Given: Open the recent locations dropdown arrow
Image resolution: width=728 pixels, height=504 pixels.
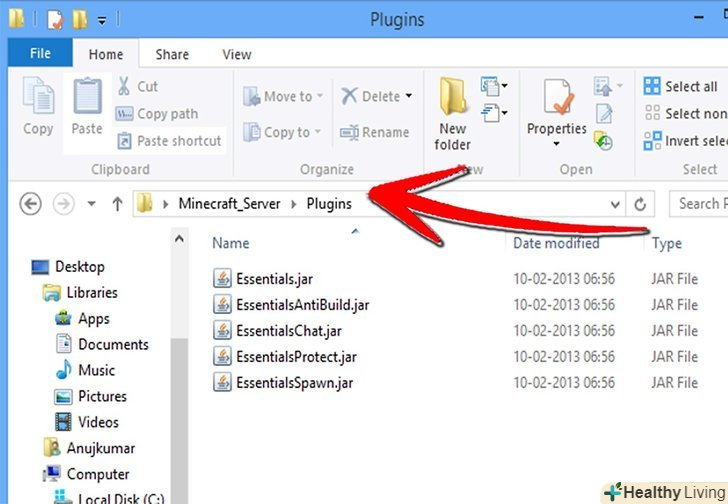Looking at the screenshot, I should (91, 204).
